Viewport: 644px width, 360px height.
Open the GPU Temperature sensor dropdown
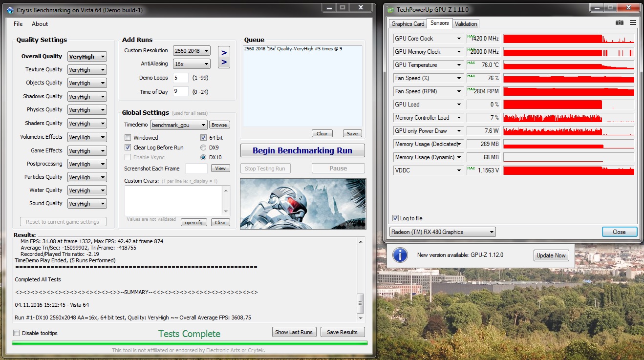coord(428,65)
